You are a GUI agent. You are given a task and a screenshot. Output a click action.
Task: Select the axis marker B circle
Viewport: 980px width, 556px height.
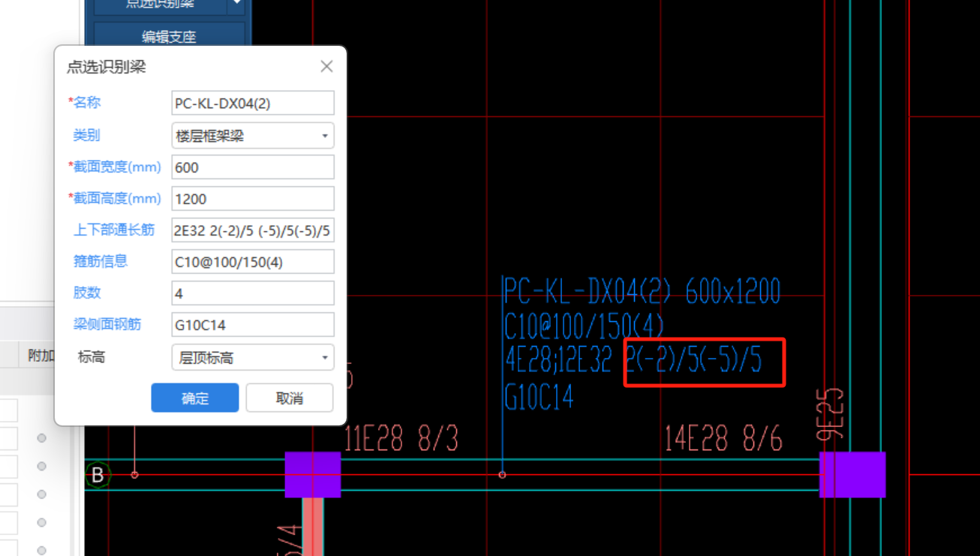(98, 475)
